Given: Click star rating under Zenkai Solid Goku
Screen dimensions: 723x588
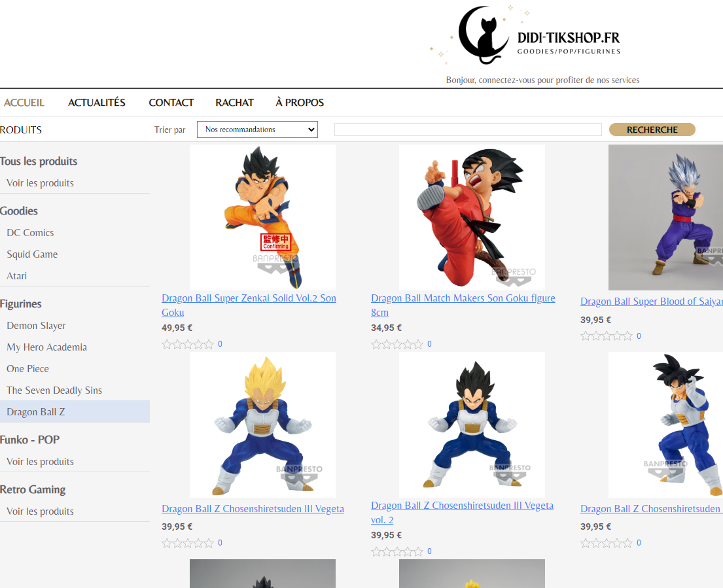Looking at the screenshot, I should [188, 344].
